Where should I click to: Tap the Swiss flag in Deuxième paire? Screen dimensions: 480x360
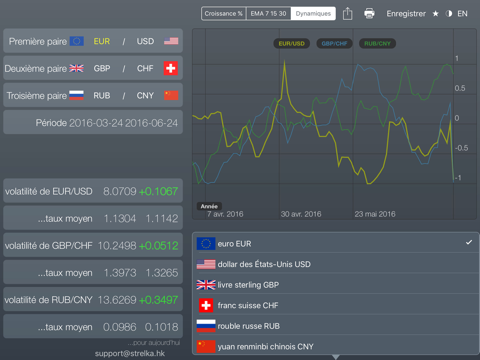point(171,68)
